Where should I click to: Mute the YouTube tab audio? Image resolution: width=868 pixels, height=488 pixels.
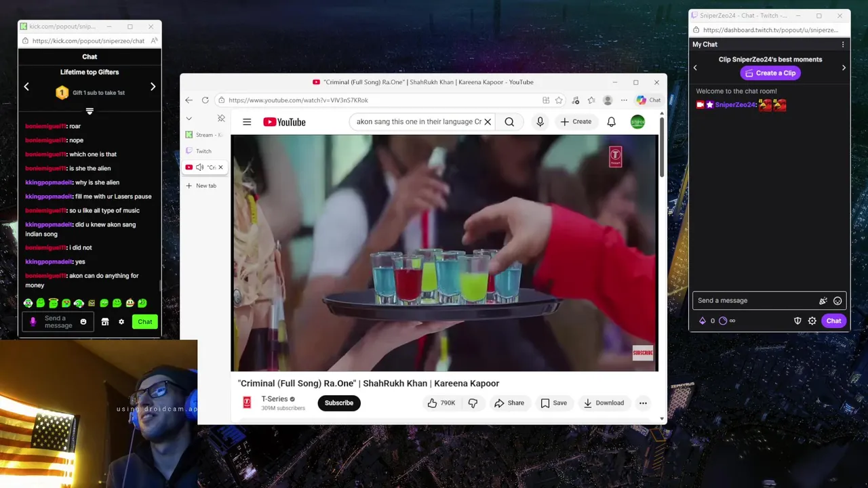[199, 167]
